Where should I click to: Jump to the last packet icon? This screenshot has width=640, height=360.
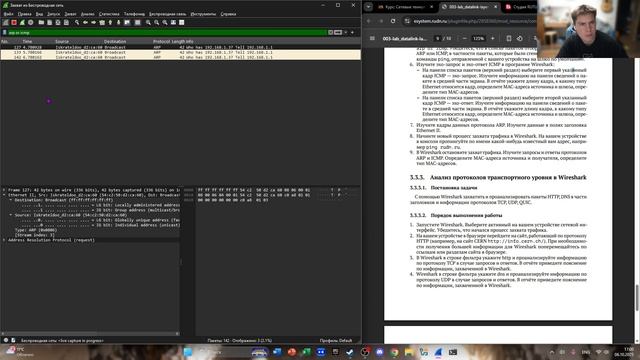118,22
